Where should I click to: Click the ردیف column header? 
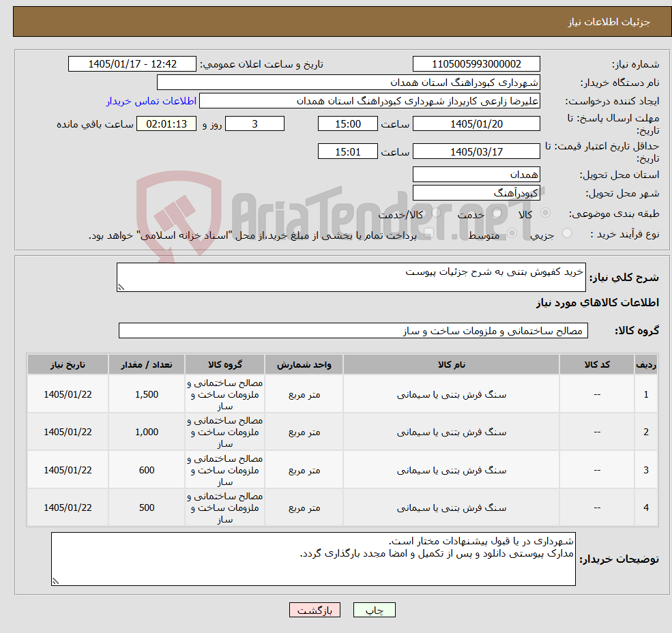point(646,364)
